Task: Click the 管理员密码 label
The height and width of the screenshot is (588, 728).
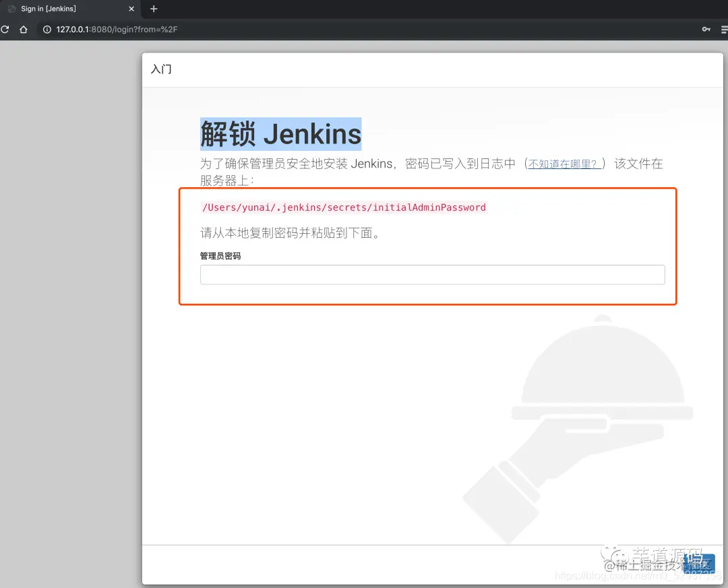Action: (x=220, y=256)
